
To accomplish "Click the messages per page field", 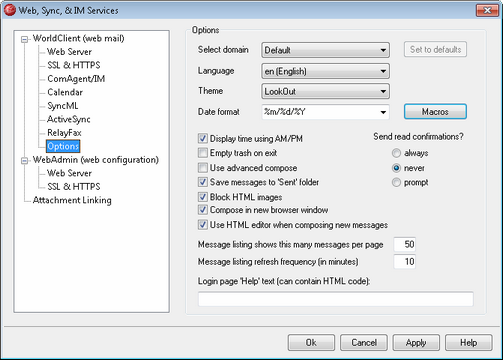I will [x=404, y=244].
